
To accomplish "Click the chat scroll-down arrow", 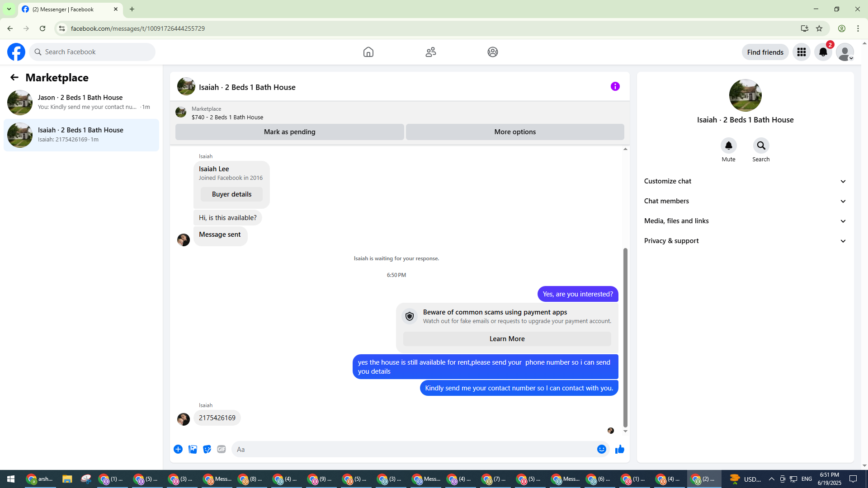I will [x=626, y=432].
